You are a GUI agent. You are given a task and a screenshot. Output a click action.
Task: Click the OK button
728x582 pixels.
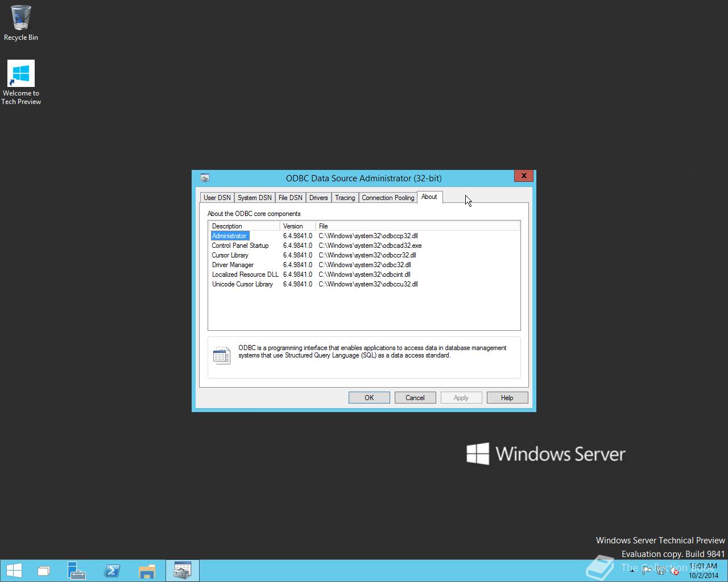tap(369, 398)
